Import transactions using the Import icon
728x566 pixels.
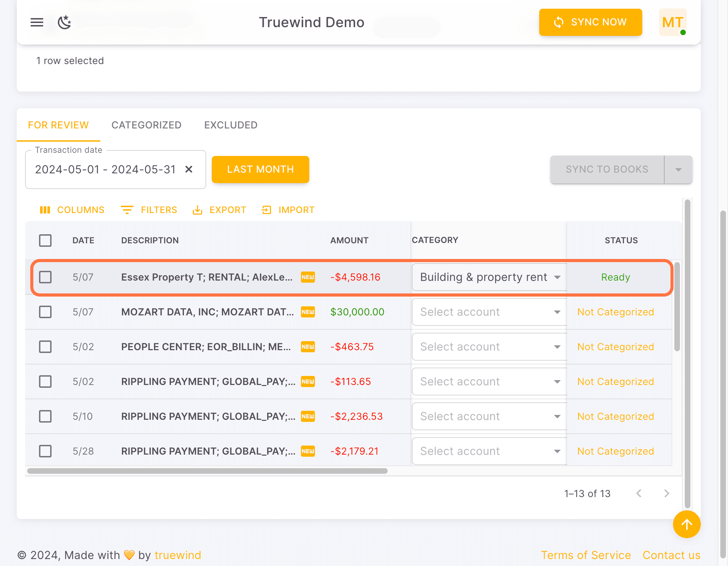pos(266,210)
